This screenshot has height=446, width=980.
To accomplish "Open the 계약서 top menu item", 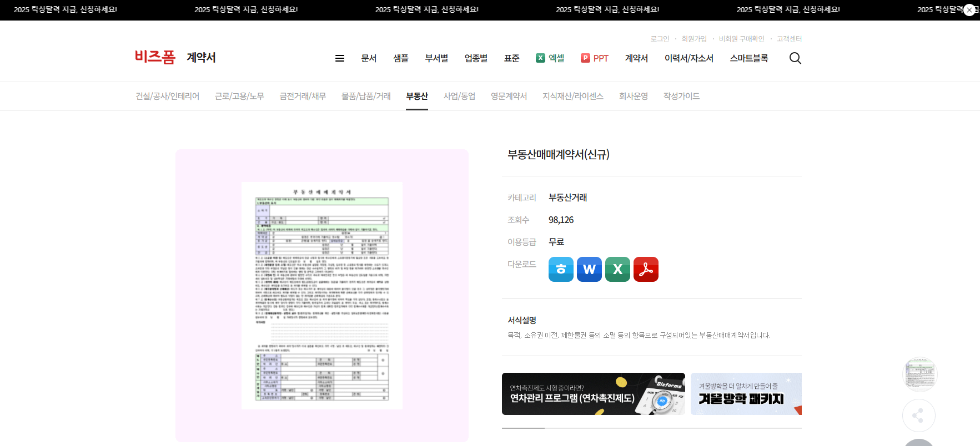I will (x=636, y=58).
